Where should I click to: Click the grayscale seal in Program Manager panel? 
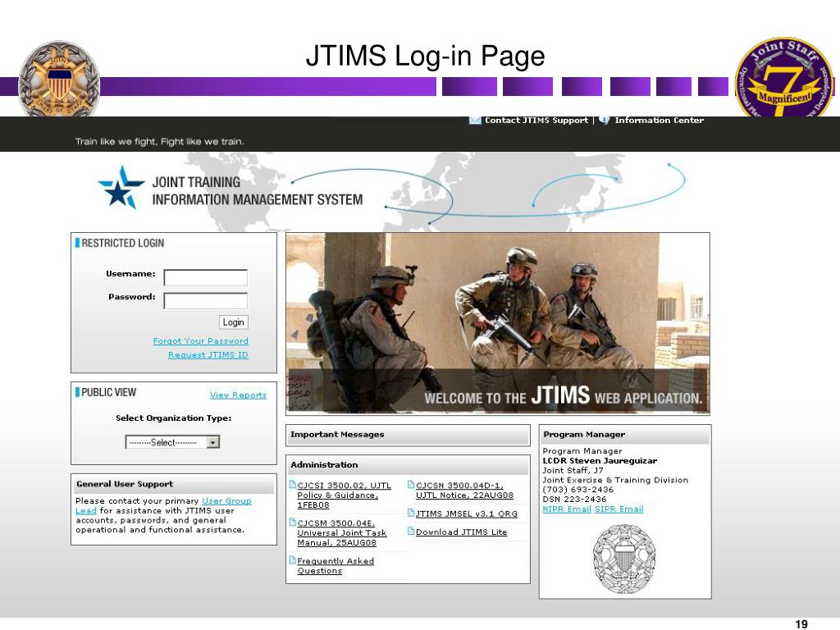tap(624, 559)
